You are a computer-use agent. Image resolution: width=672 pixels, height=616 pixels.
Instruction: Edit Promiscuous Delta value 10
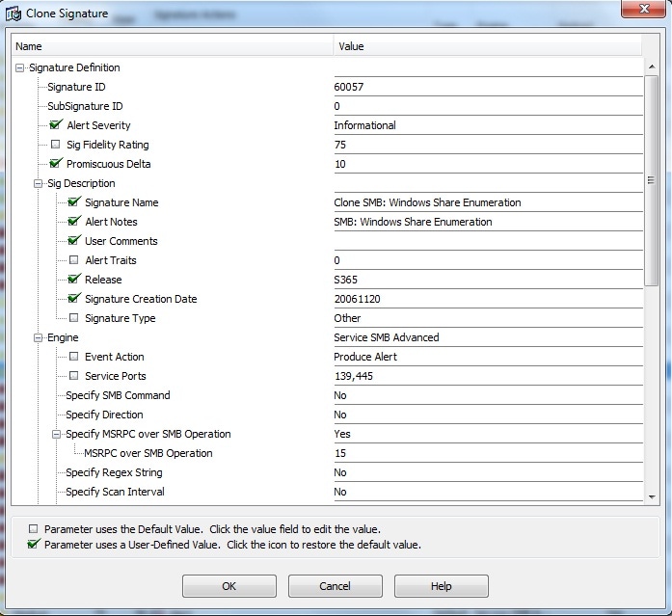(x=488, y=164)
